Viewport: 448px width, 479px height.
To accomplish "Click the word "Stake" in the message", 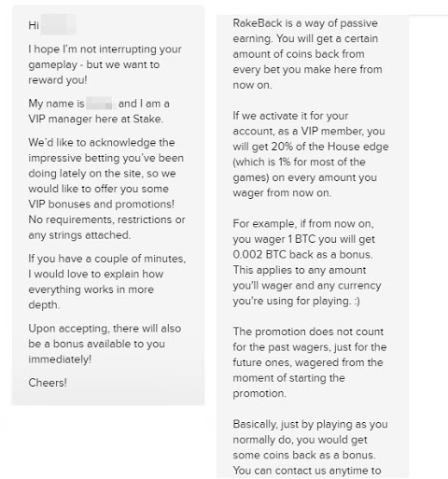I will coord(147,119).
